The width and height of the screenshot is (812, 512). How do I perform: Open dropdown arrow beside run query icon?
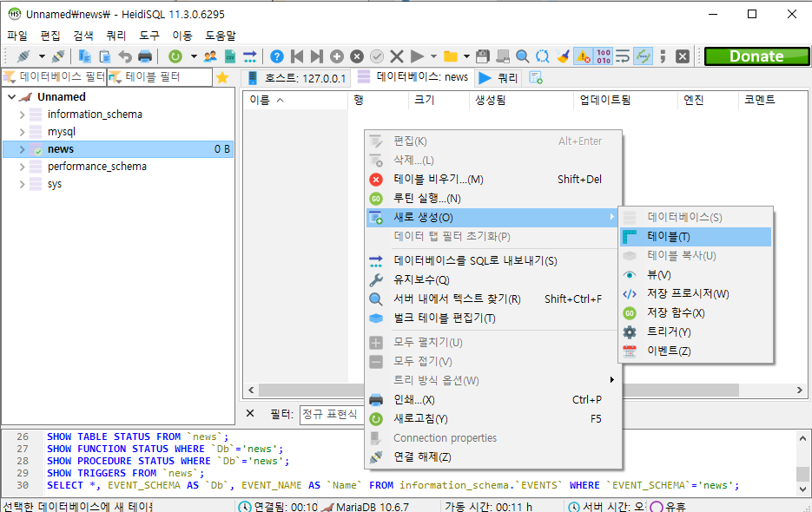433,56
